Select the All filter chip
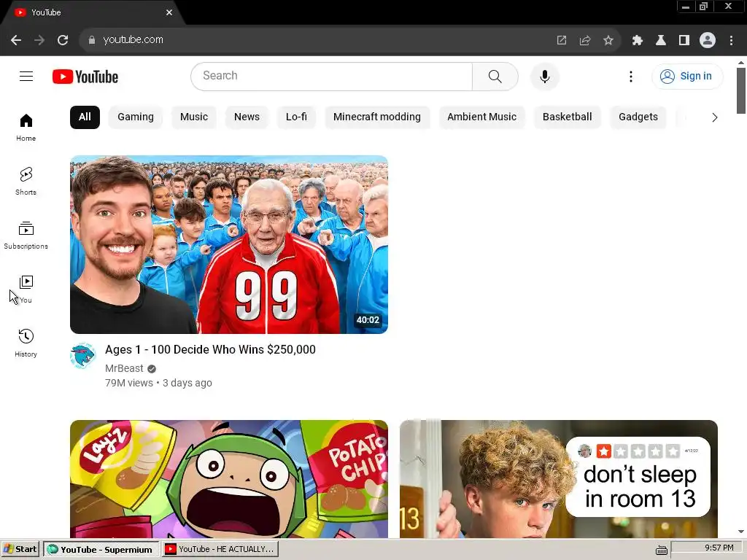This screenshot has width=747, height=560. [x=85, y=117]
